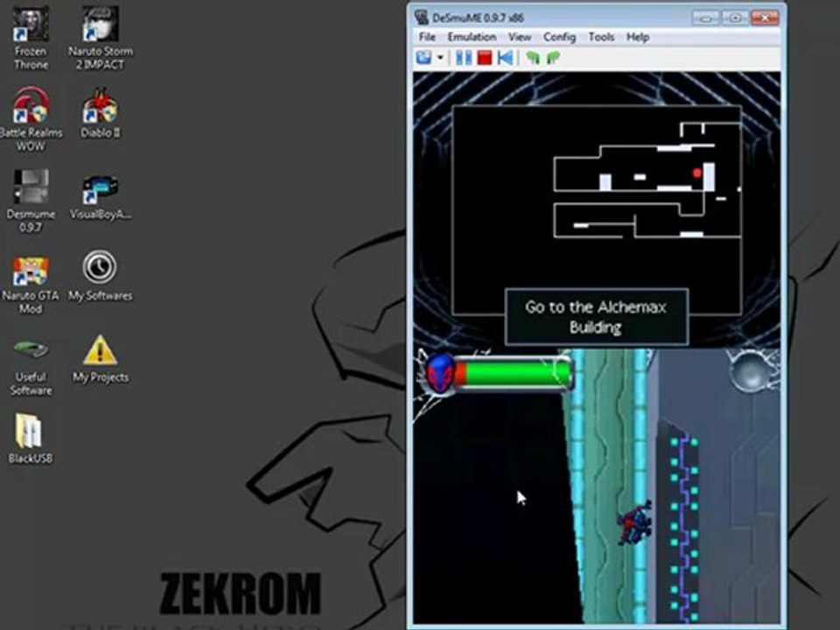Screen dimensions: 840x630
Task: Maximize the DeSmuME window
Action: [735, 17]
